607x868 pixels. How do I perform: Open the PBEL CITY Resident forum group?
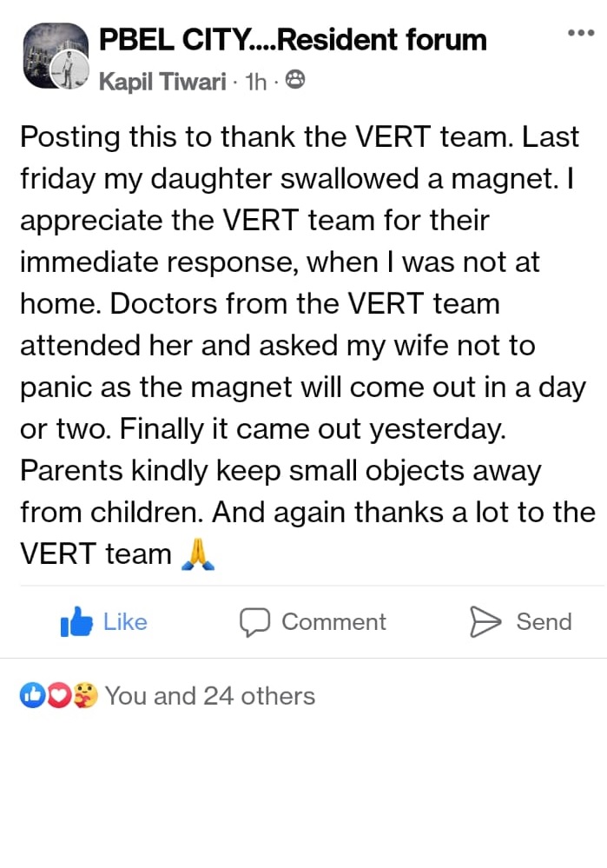point(293,39)
